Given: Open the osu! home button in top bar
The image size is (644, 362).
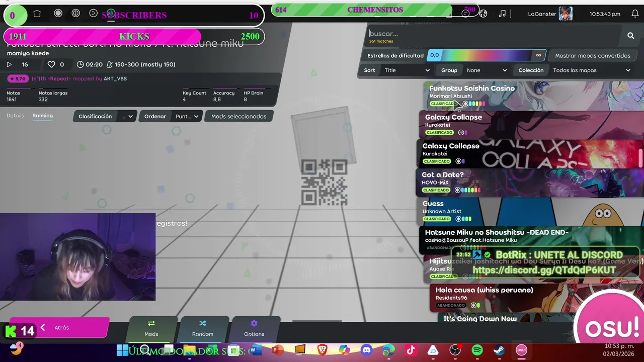Looking at the screenshot, I should [x=37, y=14].
